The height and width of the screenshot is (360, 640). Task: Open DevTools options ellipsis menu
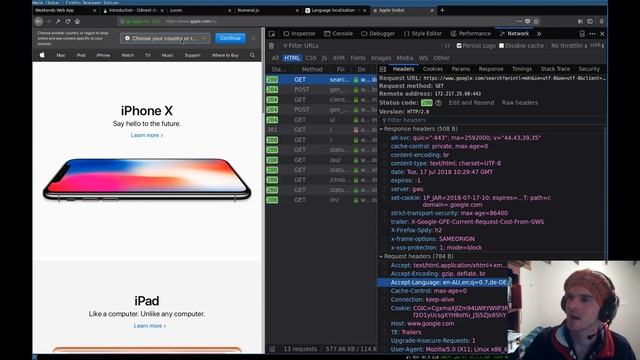click(x=592, y=34)
